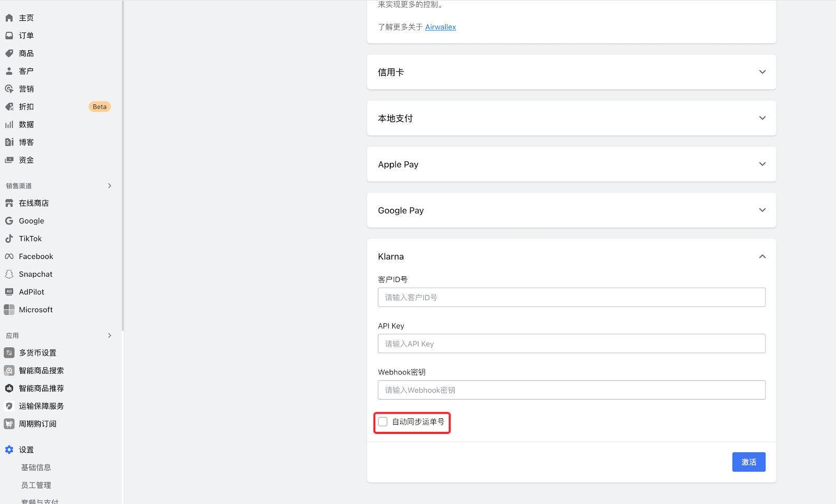Click the 客户ID号 input field
Image resolution: width=836 pixels, height=504 pixels.
[571, 298]
